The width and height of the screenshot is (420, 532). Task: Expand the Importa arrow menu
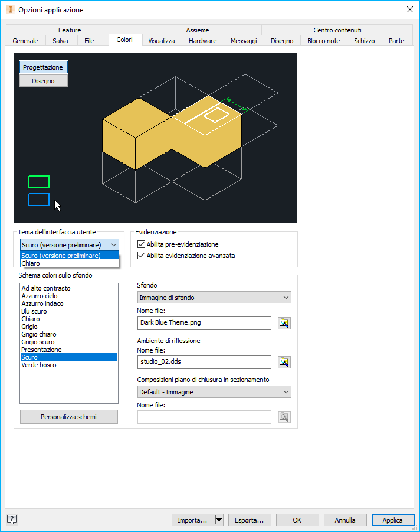click(x=219, y=520)
